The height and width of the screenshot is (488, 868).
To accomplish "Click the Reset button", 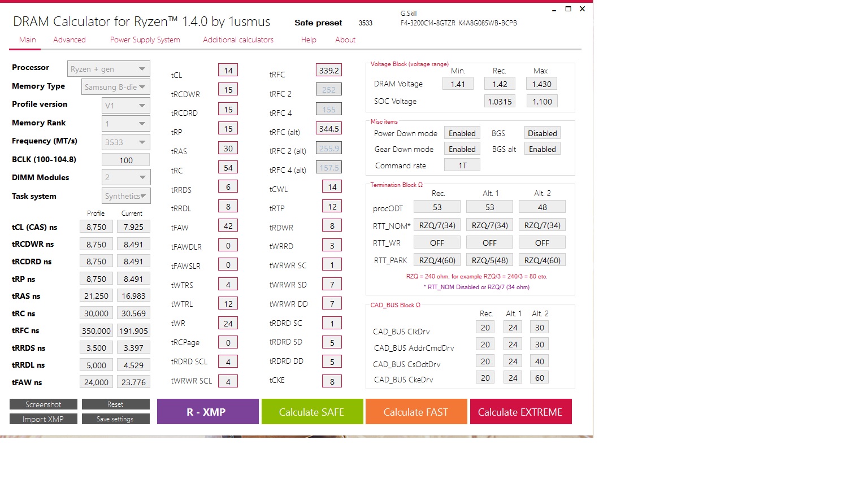I will pyautogui.click(x=115, y=404).
